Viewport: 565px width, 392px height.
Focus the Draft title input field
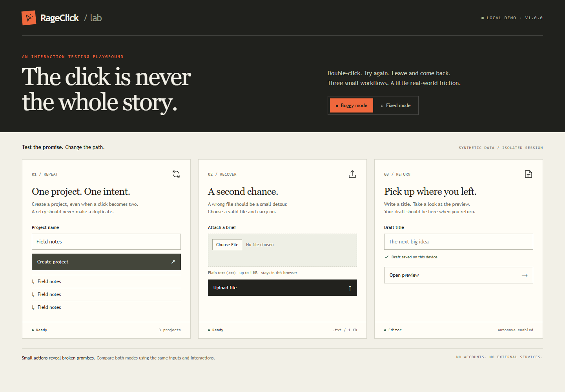pos(459,242)
